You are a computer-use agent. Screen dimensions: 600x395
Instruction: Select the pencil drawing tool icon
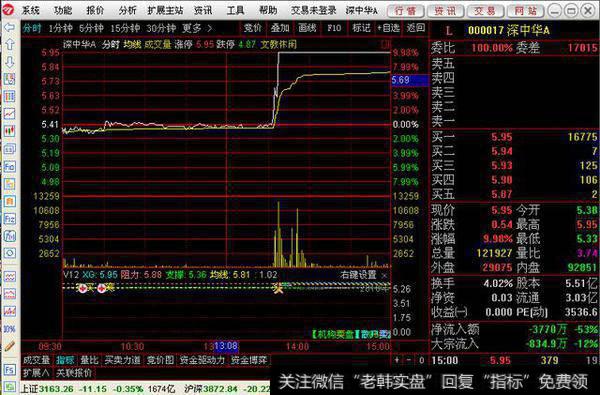click(x=9, y=346)
